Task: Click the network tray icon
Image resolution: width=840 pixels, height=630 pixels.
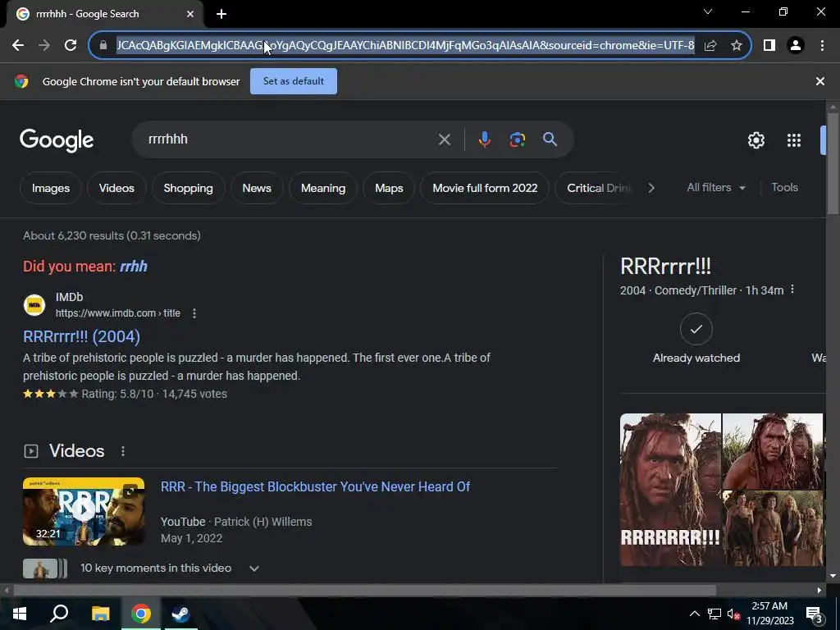Action: (x=714, y=614)
